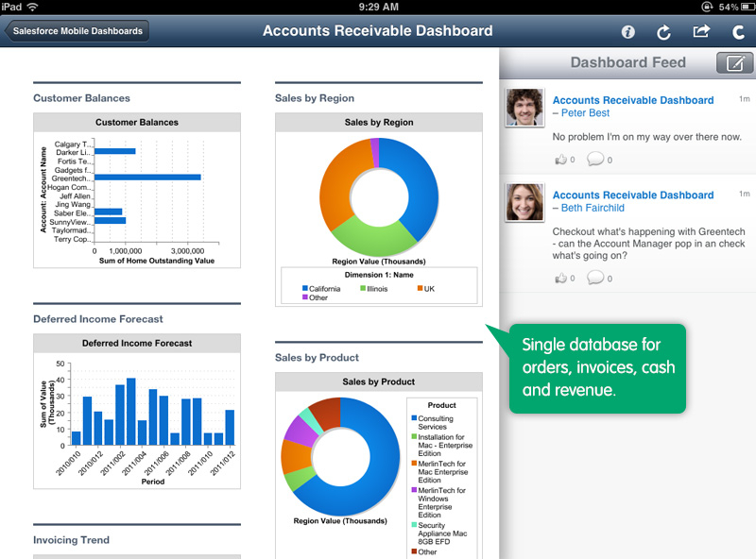Tap the 9:29 AM clock
Viewport: 756px width, 559px height.
[x=379, y=7]
